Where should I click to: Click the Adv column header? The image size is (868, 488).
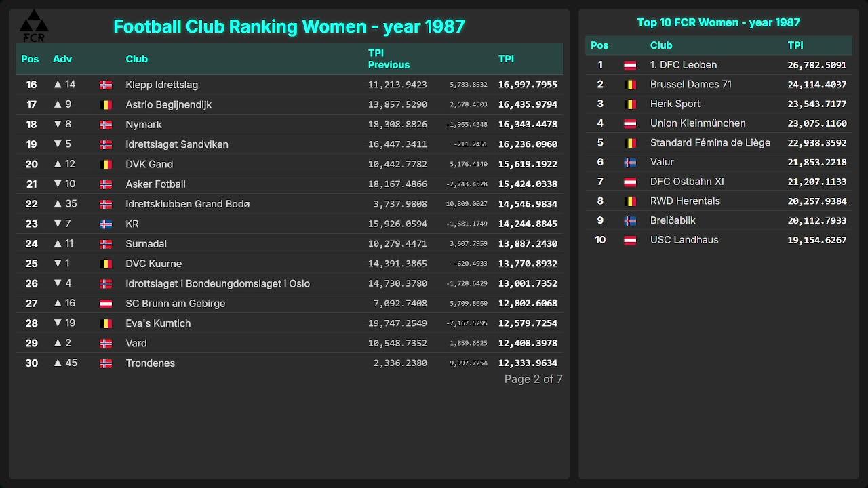(x=62, y=59)
